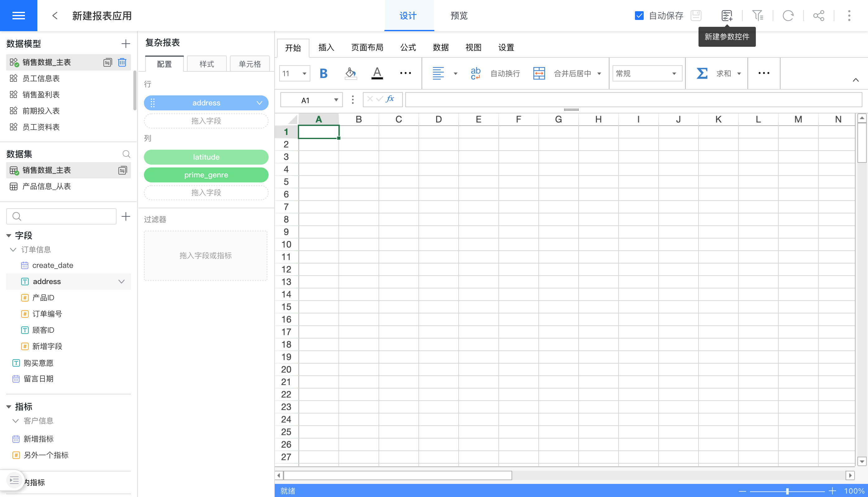Click the font color A icon

click(377, 73)
